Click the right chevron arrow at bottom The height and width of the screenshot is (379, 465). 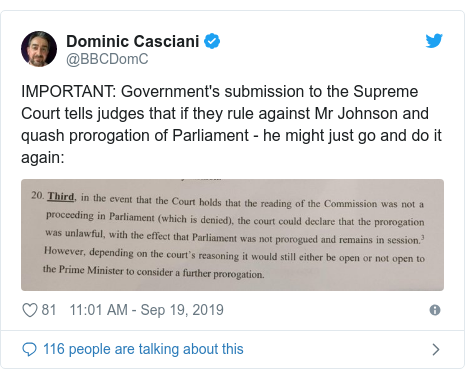click(x=436, y=349)
